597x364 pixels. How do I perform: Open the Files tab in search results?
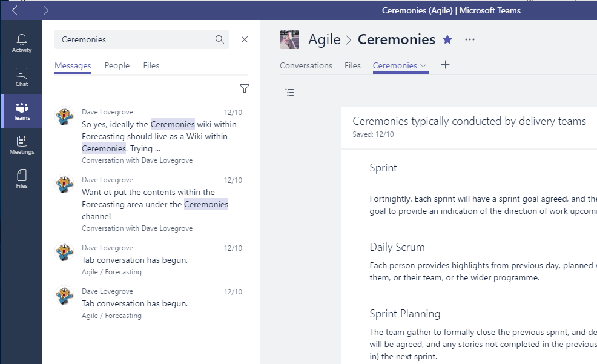151,65
